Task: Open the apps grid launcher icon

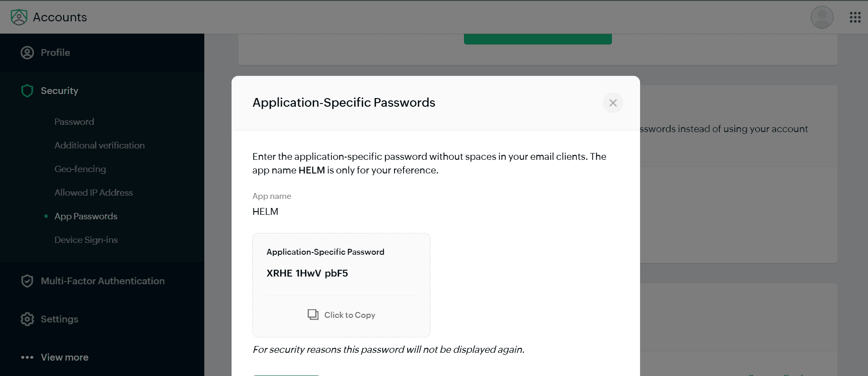Action: pyautogui.click(x=855, y=17)
